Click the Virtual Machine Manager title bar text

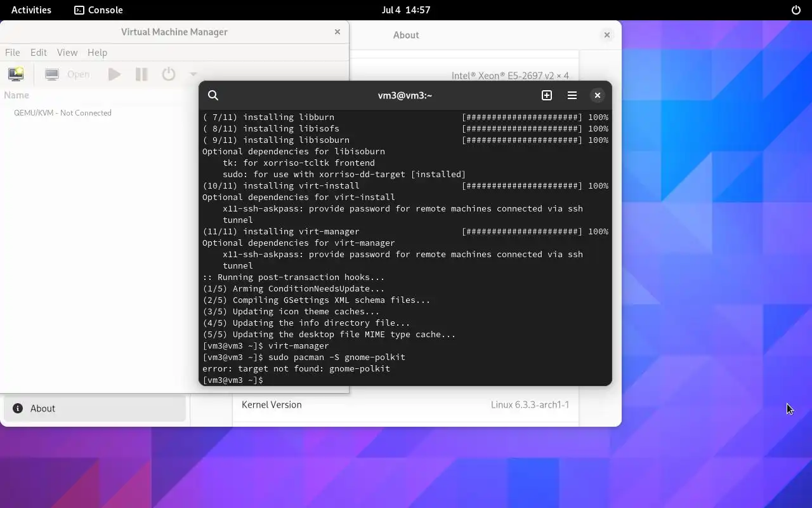coord(174,32)
